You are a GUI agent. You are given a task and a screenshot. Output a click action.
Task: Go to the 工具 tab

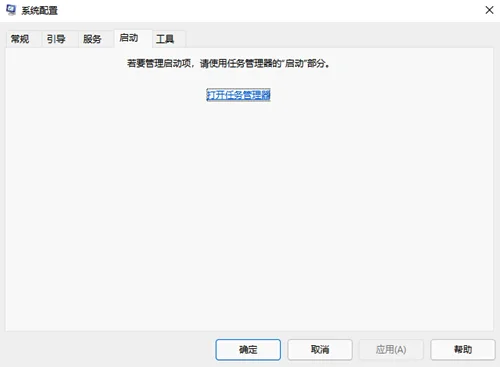pos(165,39)
